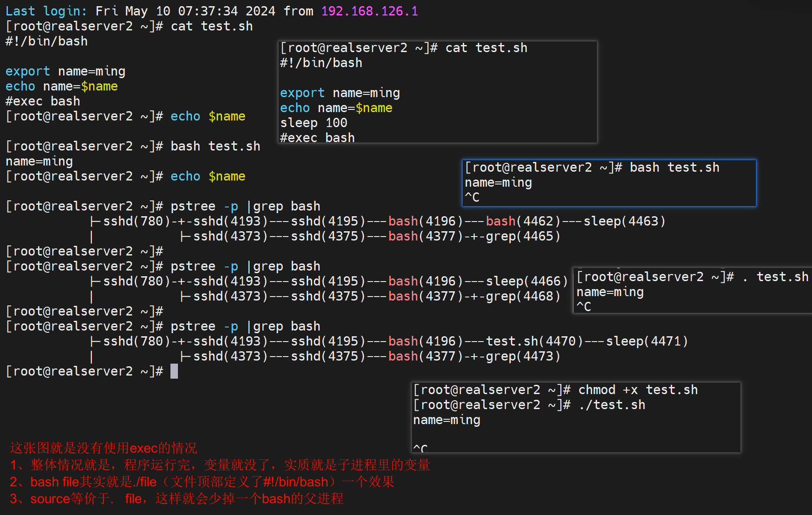Click the block cursor at the last prompt
The height and width of the screenshot is (515, 812).
pos(174,371)
